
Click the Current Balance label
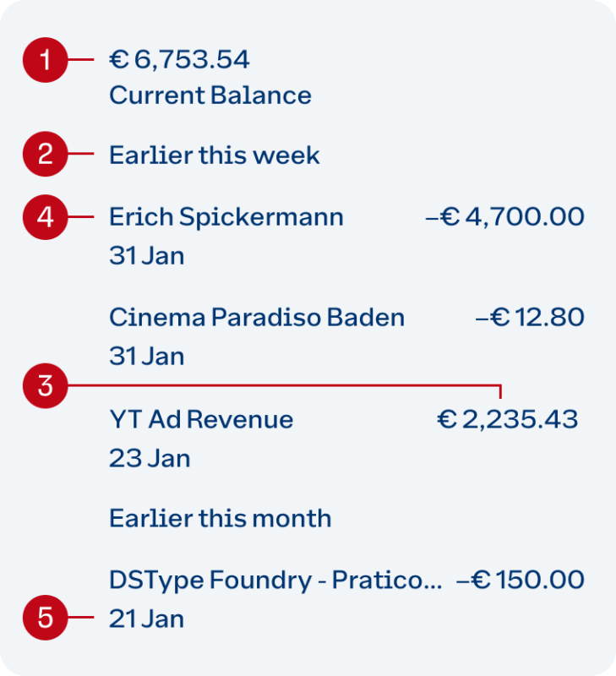(x=210, y=95)
